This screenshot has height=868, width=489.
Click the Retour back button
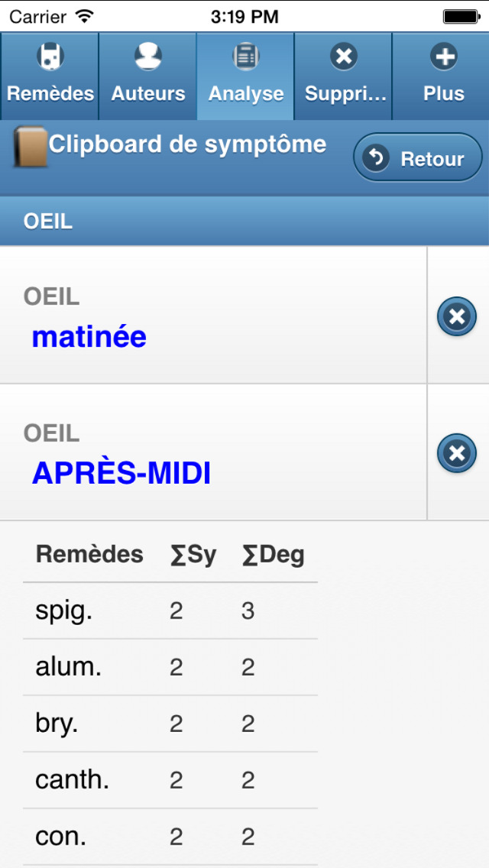tap(418, 158)
